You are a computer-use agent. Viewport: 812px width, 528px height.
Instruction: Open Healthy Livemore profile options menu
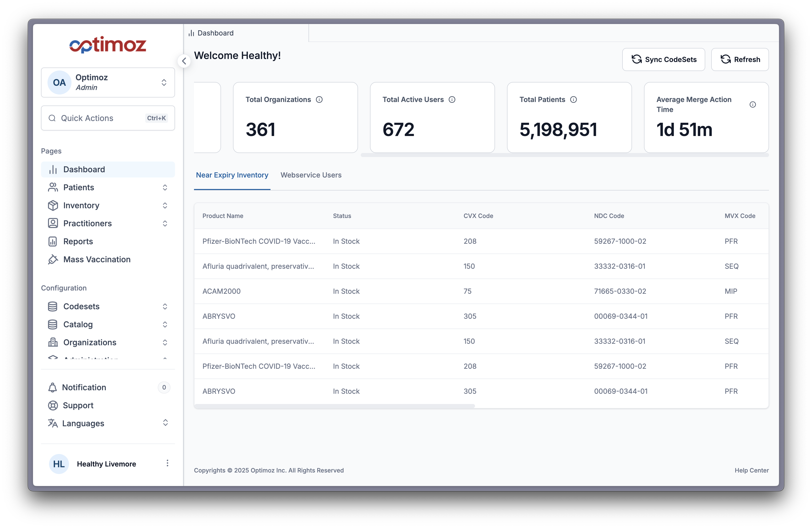tap(167, 463)
